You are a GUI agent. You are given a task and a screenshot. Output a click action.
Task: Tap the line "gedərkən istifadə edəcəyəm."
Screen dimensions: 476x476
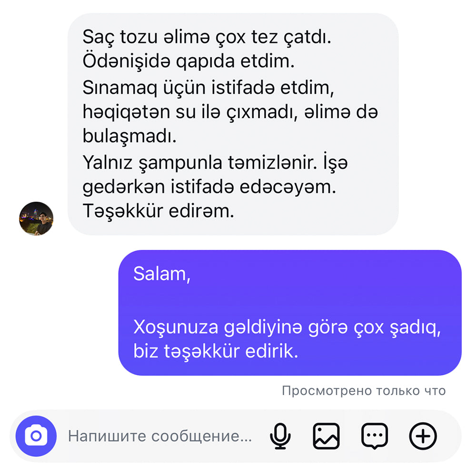point(209,187)
